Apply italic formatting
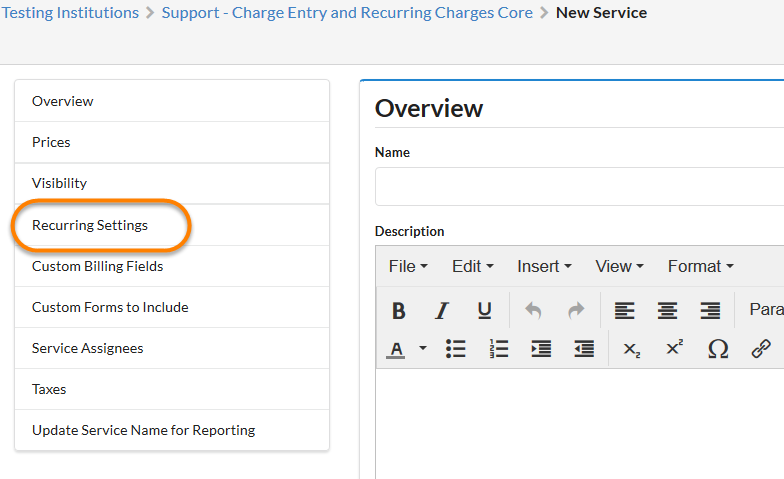Viewport: 784px width, 479px height. (x=441, y=310)
